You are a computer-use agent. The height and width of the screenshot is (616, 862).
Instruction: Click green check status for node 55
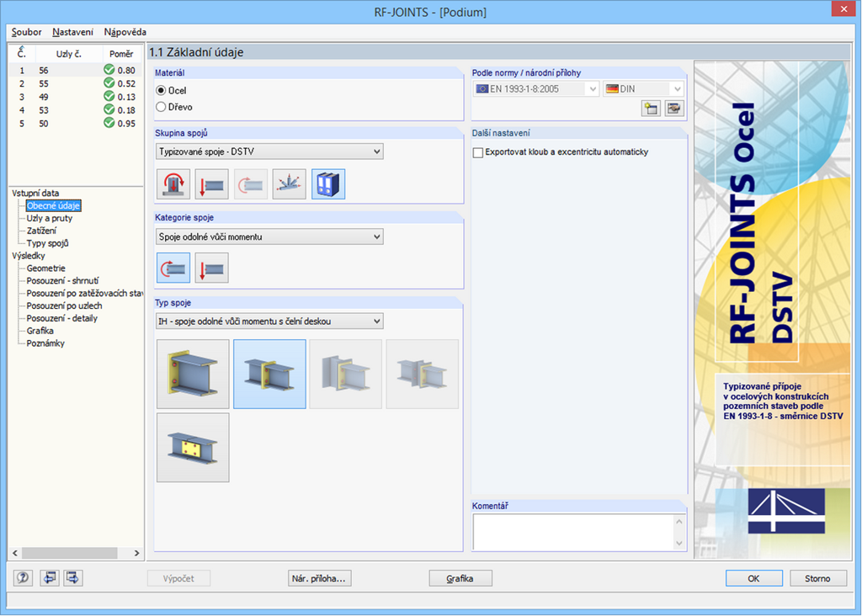(109, 83)
